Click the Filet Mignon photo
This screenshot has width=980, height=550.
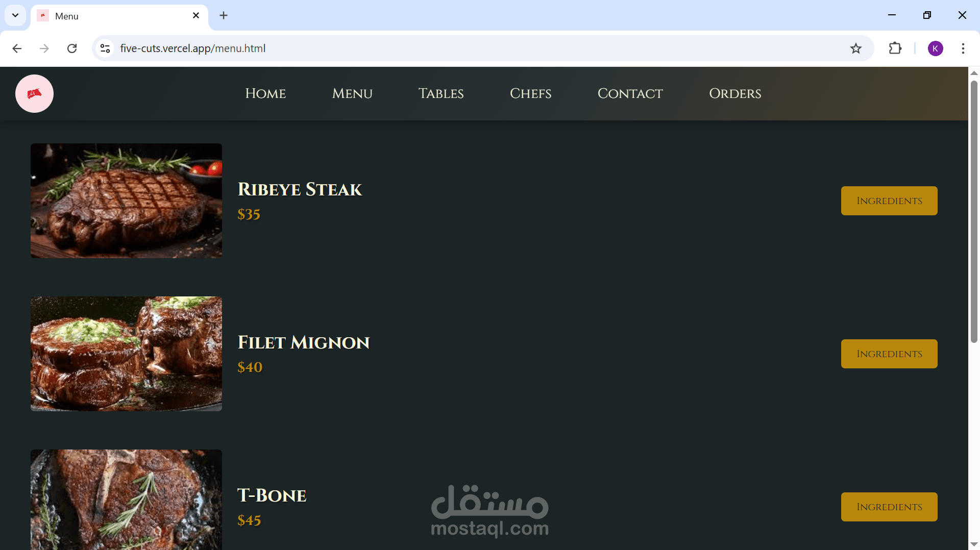coord(126,354)
